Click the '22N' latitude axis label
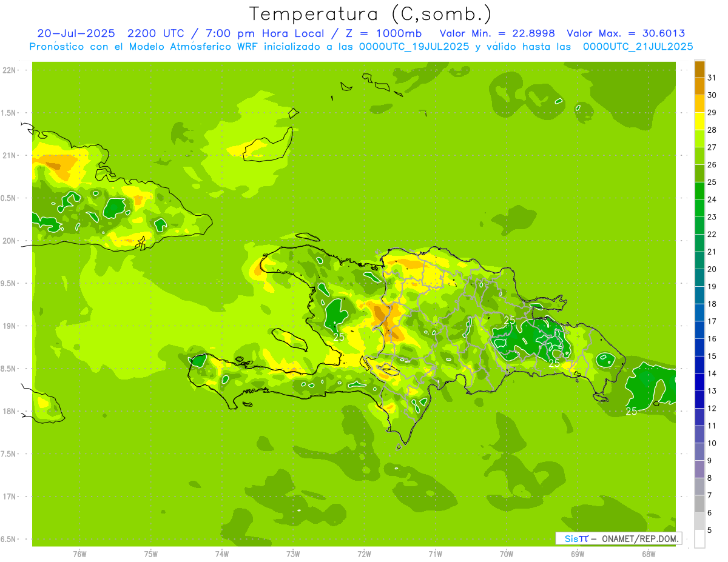The height and width of the screenshot is (562, 728). point(8,70)
